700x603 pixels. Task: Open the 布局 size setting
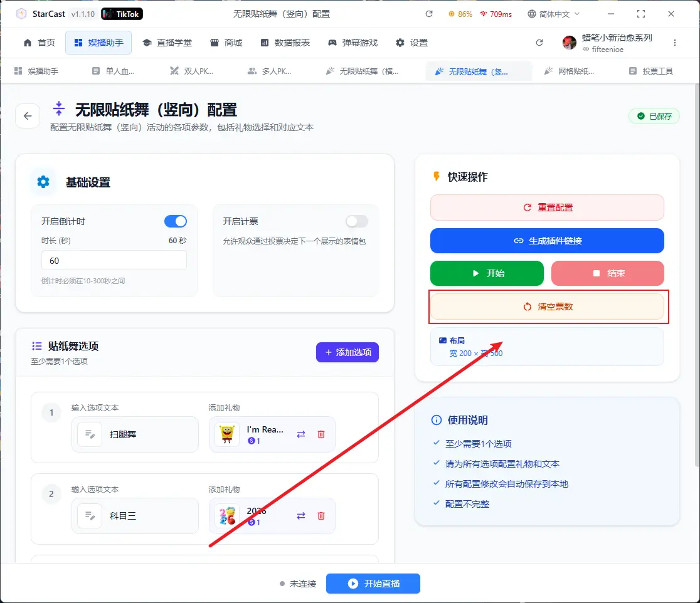[x=546, y=347]
